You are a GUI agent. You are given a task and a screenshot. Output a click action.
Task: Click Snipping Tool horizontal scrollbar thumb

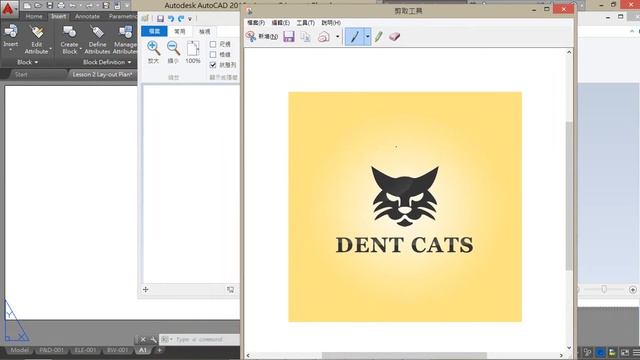(x=404, y=356)
